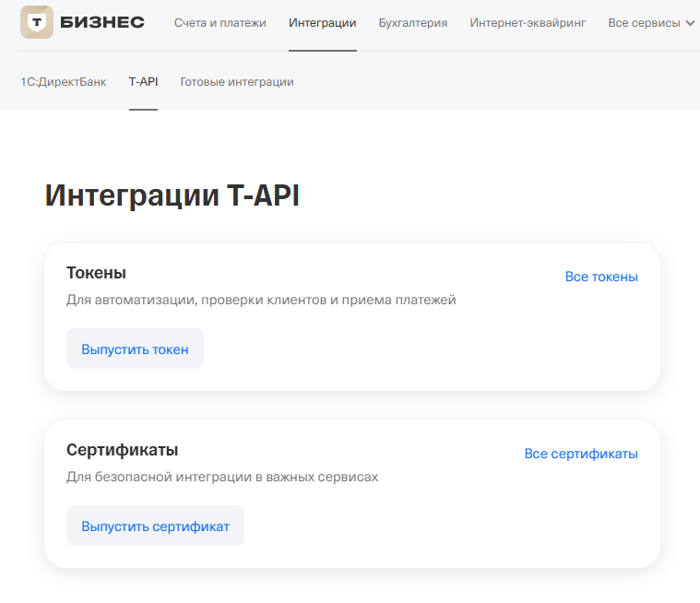
Task: Select the T-API sub-tab
Action: pyautogui.click(x=143, y=82)
